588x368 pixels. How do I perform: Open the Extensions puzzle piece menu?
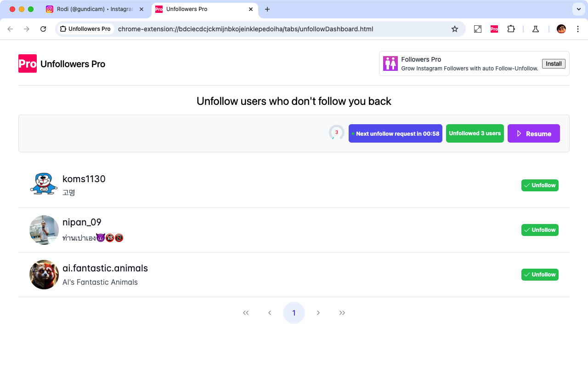click(511, 29)
